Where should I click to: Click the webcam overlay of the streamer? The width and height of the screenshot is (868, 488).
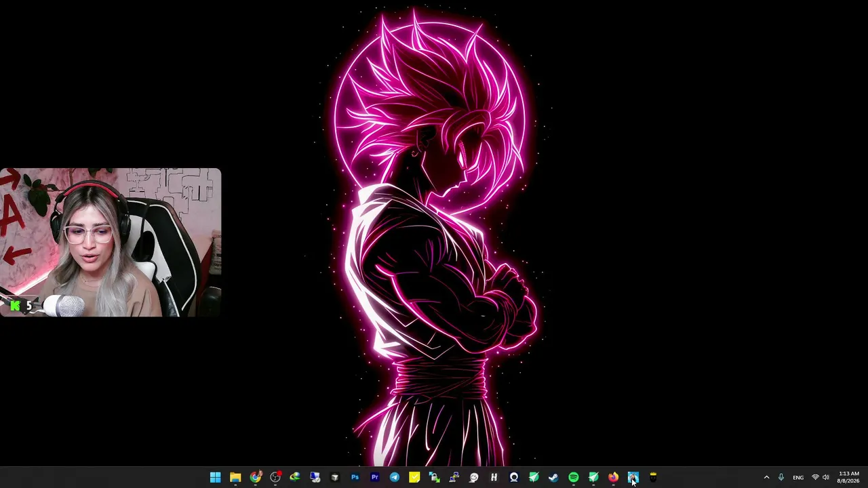click(x=111, y=243)
